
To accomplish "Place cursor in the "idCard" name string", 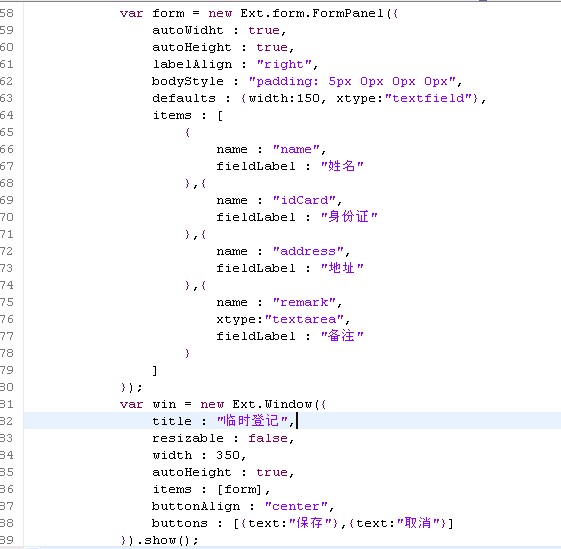I will click(304, 200).
